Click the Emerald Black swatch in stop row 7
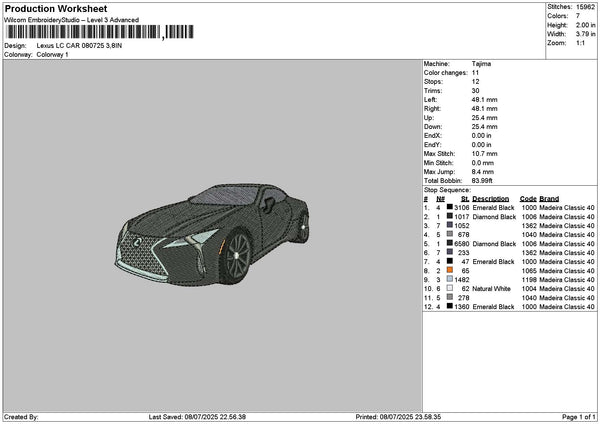600x424 pixels. (x=450, y=261)
